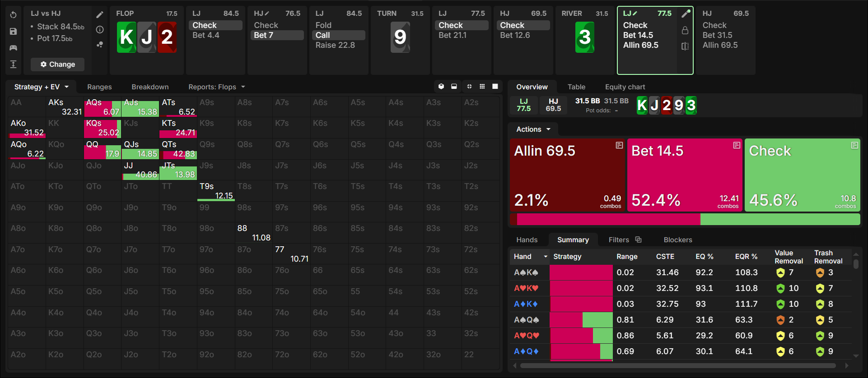Select Raise 22.8 in LJ 84.5 flop card
The image size is (868, 378).
click(x=335, y=45)
